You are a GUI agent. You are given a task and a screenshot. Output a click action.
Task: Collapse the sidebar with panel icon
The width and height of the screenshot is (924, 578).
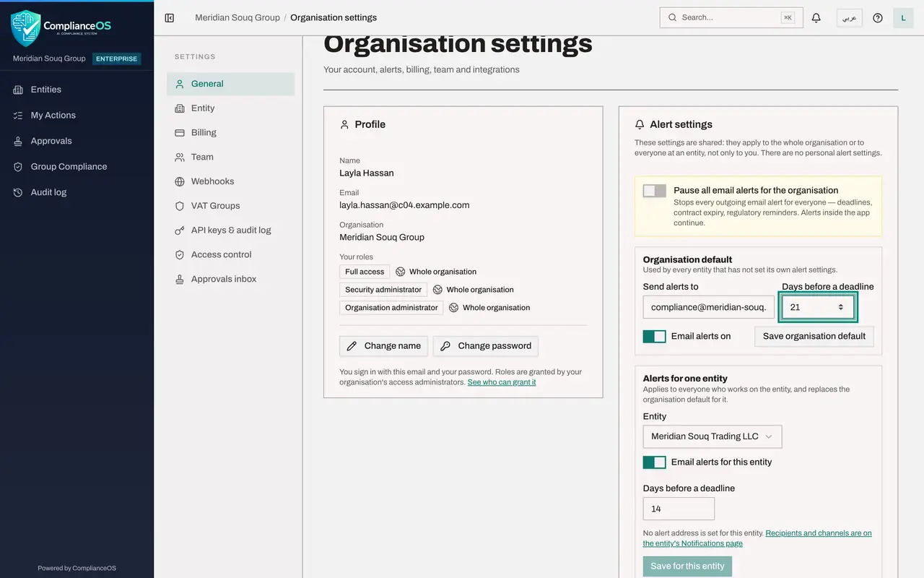point(170,17)
